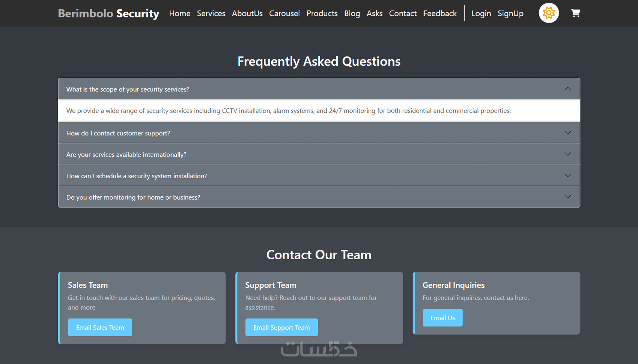Click the Email Support Team button
This screenshot has width=638, height=364.
click(281, 328)
